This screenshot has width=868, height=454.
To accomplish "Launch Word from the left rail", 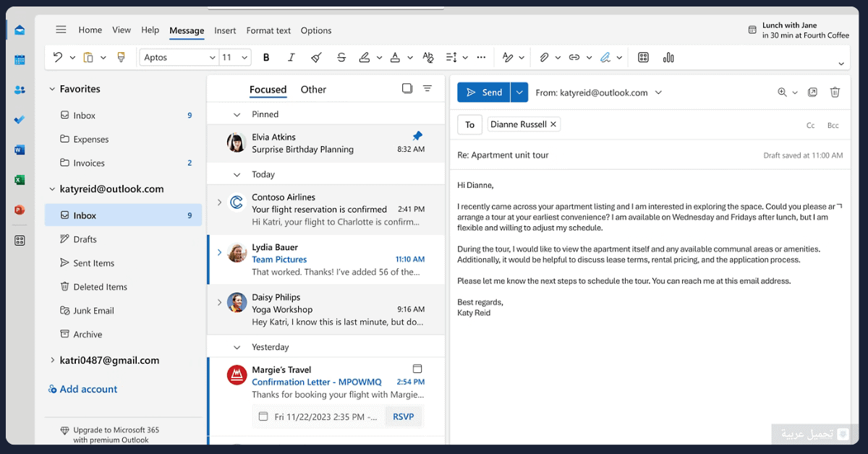I will click(20, 150).
